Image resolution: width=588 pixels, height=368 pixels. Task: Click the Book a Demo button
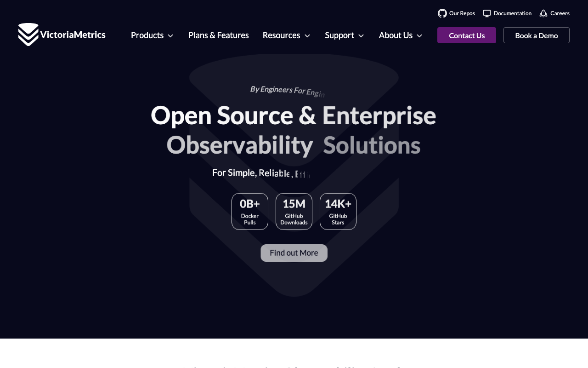point(537,35)
